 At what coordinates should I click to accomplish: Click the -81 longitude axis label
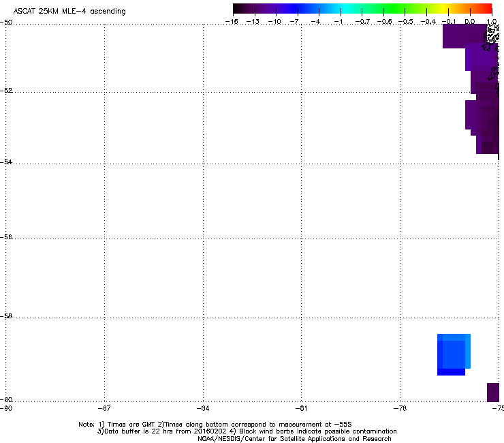(301, 408)
